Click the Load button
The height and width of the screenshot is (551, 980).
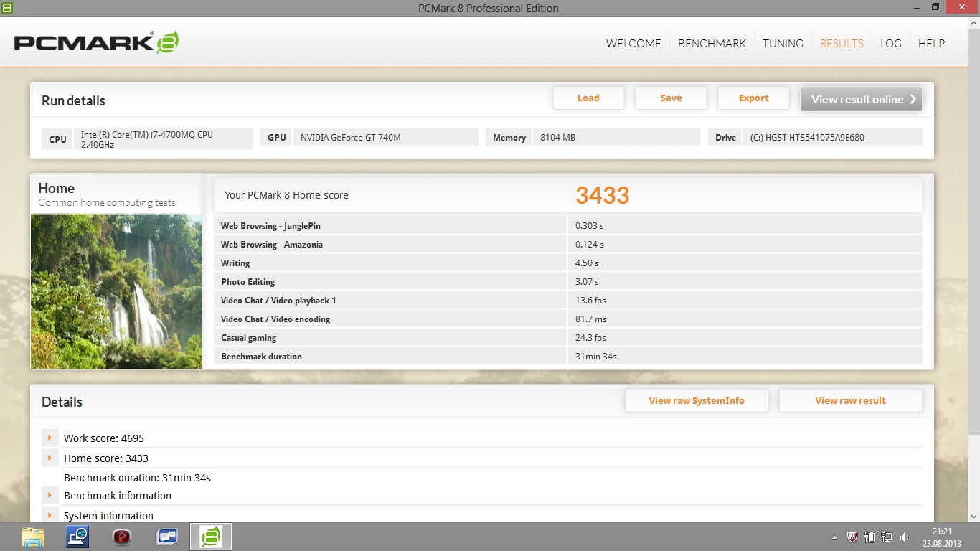click(588, 98)
